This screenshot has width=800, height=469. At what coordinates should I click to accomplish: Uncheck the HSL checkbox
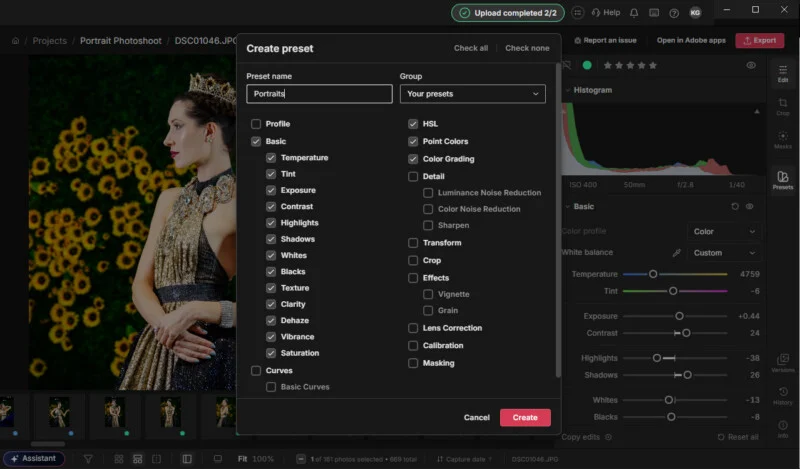(x=413, y=124)
